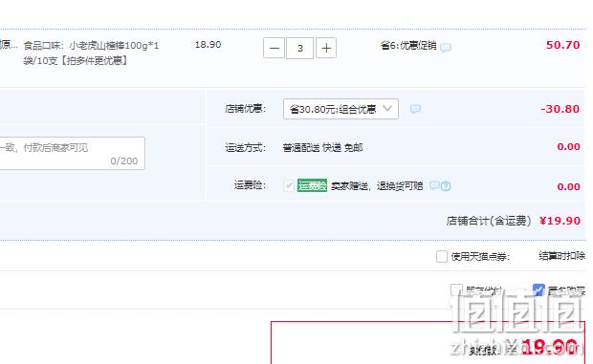
Task: Toggle the 朋友代付 checkbox
Action: coord(456,290)
